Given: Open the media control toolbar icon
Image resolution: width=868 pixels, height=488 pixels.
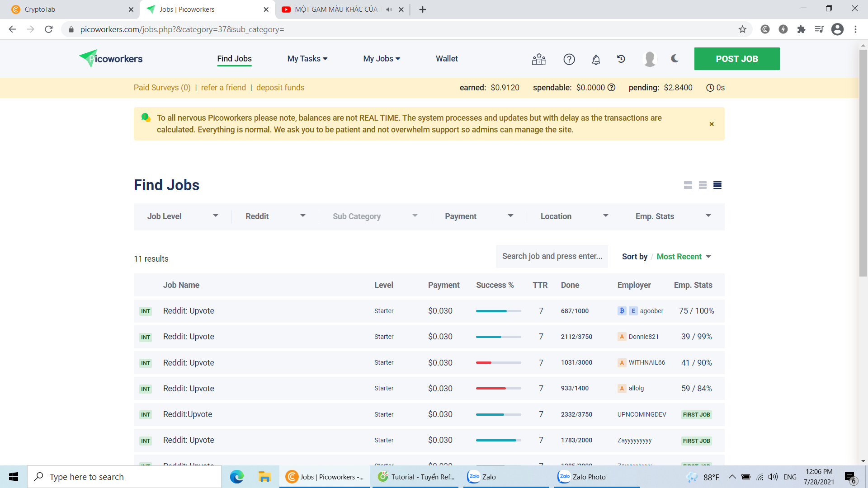Looking at the screenshot, I should click(819, 29).
